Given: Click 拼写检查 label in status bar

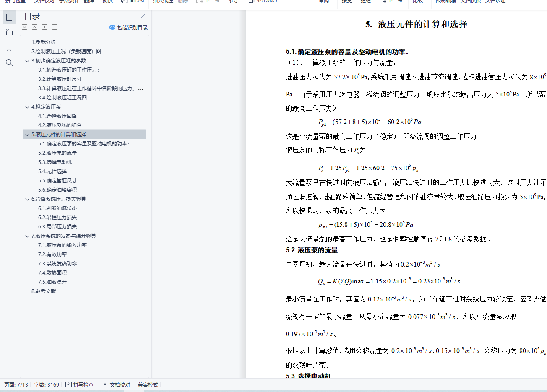Looking at the screenshot, I should coord(83,384).
